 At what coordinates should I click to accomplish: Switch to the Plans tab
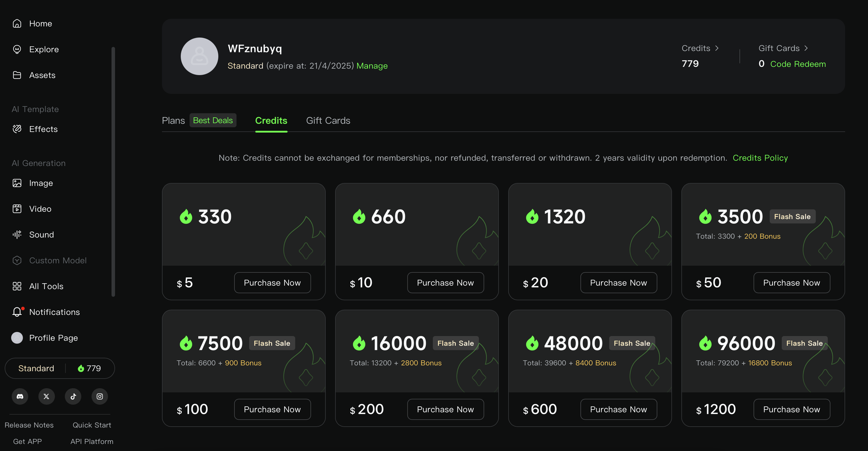coord(173,121)
